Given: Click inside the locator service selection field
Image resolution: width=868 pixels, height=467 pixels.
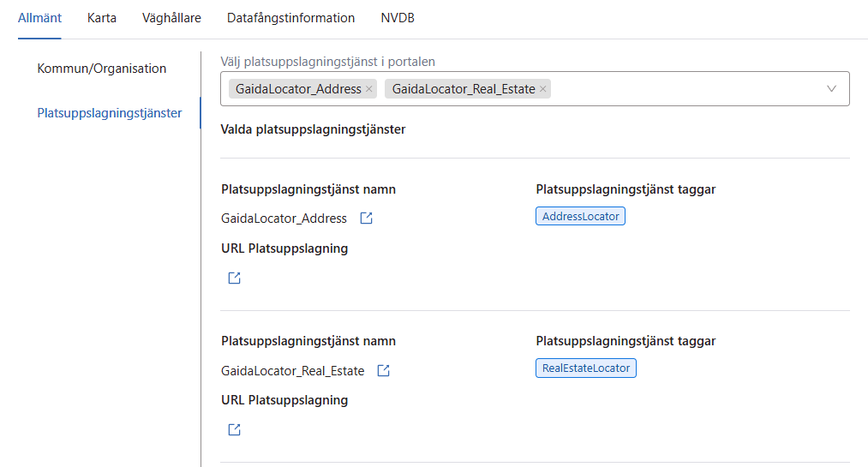Looking at the screenshot, I should [685, 89].
